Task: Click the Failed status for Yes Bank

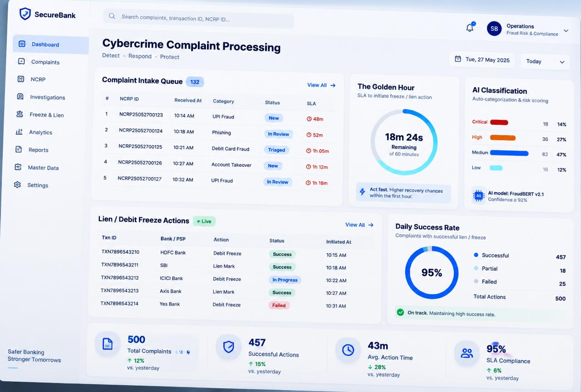Action: coord(279,305)
